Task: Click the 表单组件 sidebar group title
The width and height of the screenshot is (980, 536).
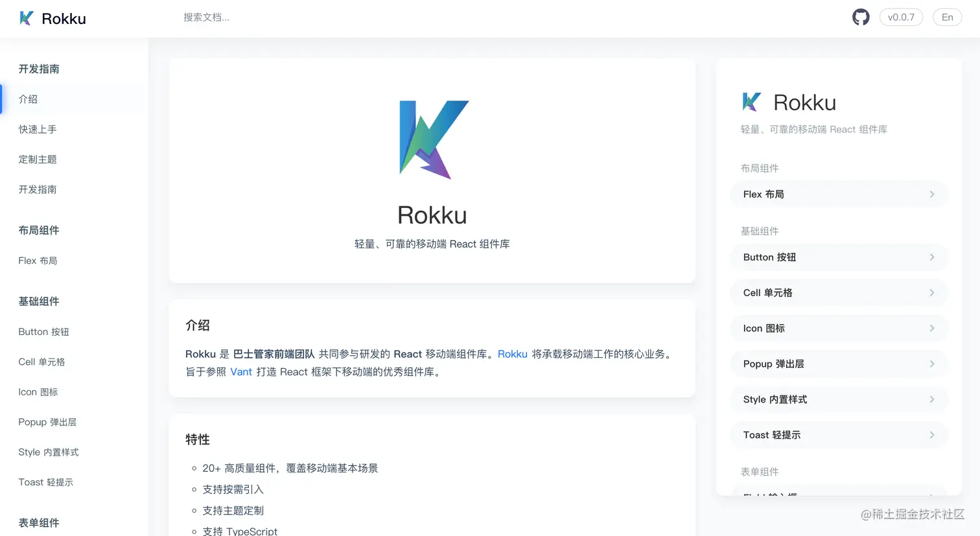Action: coord(39,523)
